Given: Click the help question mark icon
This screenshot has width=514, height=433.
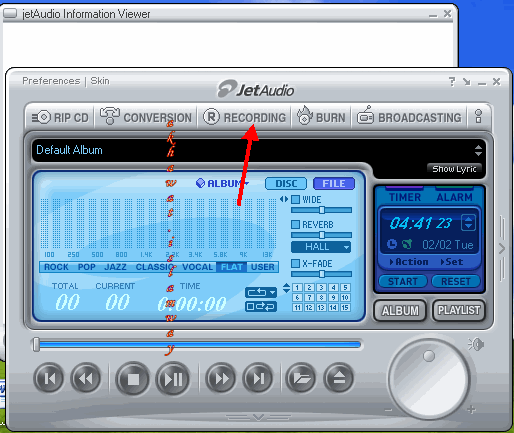Looking at the screenshot, I should click(x=452, y=81).
